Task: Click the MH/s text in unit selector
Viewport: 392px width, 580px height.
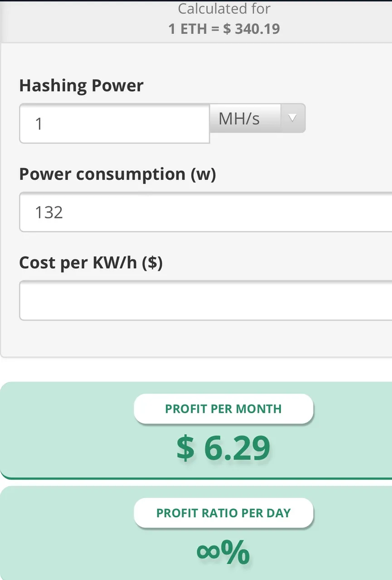Action: [x=239, y=119]
